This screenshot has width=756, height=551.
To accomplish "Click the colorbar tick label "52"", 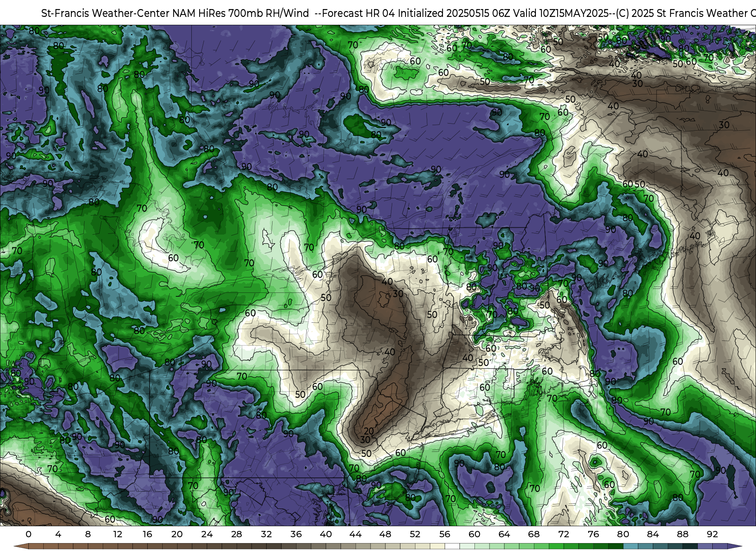I will 415,534.
